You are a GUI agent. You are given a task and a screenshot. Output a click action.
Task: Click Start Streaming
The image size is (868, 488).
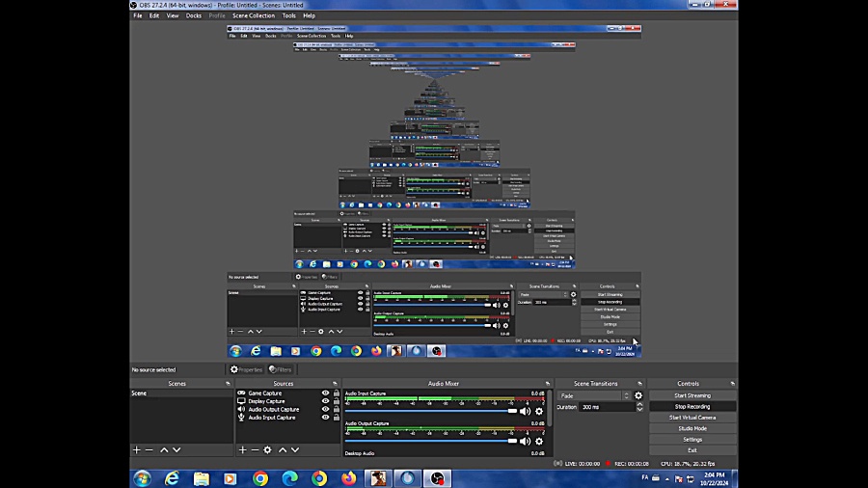tap(692, 395)
